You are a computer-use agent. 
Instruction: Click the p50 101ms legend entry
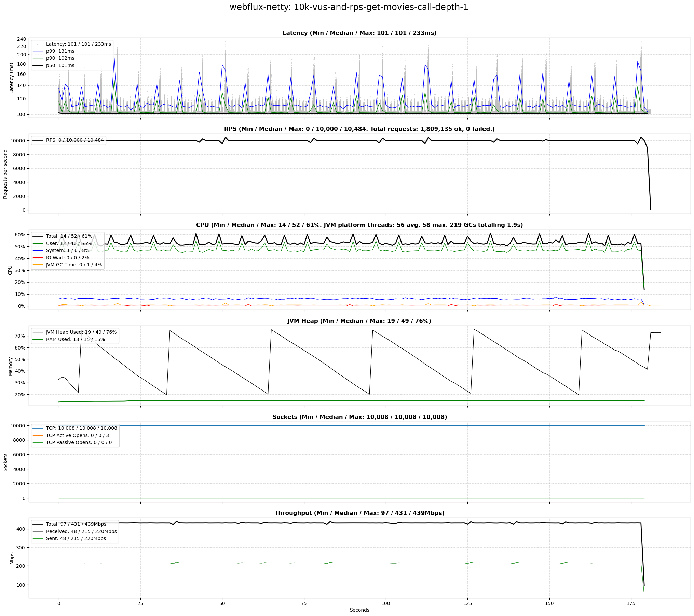point(60,65)
